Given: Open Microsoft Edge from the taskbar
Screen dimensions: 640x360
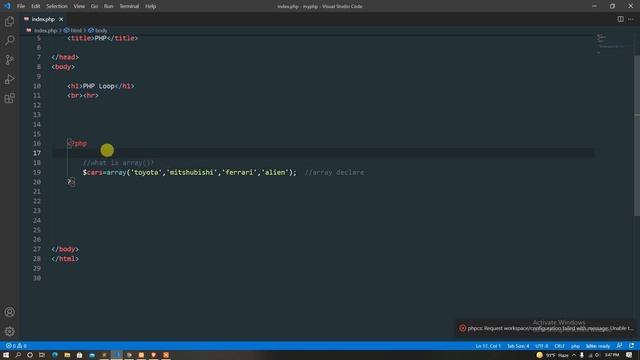Looking at the screenshot, I should click(55, 355).
